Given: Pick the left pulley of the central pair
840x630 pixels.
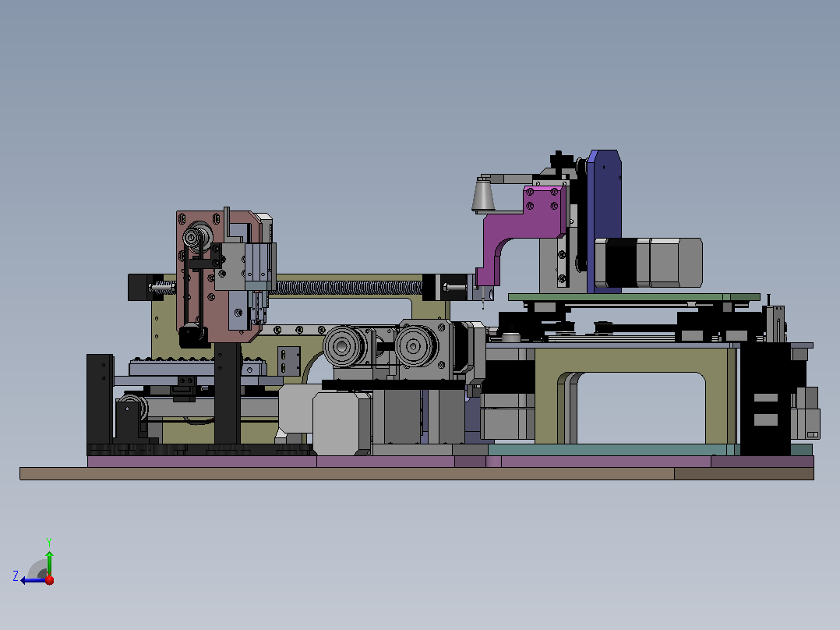Looking at the screenshot, I should pos(344,346).
